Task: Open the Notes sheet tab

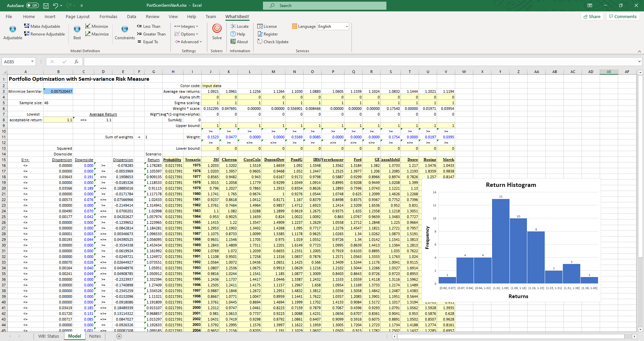Action: click(95, 336)
